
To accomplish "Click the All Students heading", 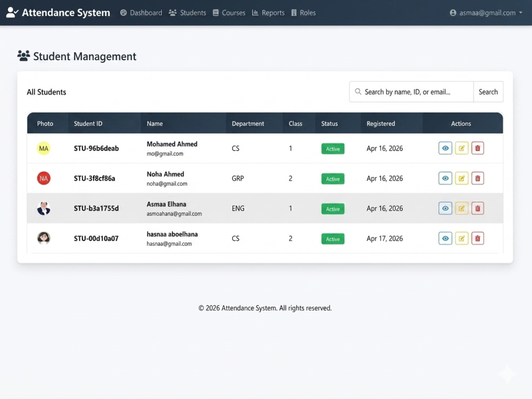I will click(x=46, y=92).
